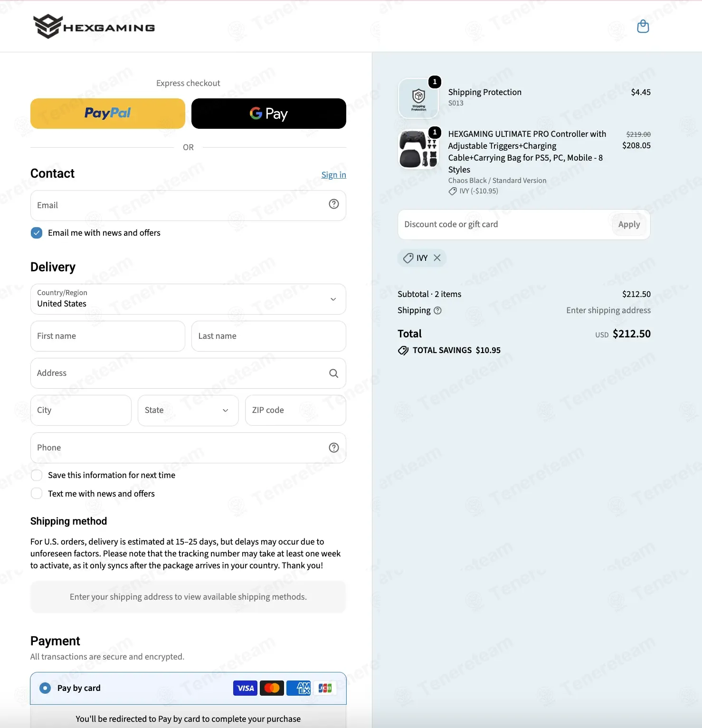Click the Mastercard icon

(x=272, y=688)
